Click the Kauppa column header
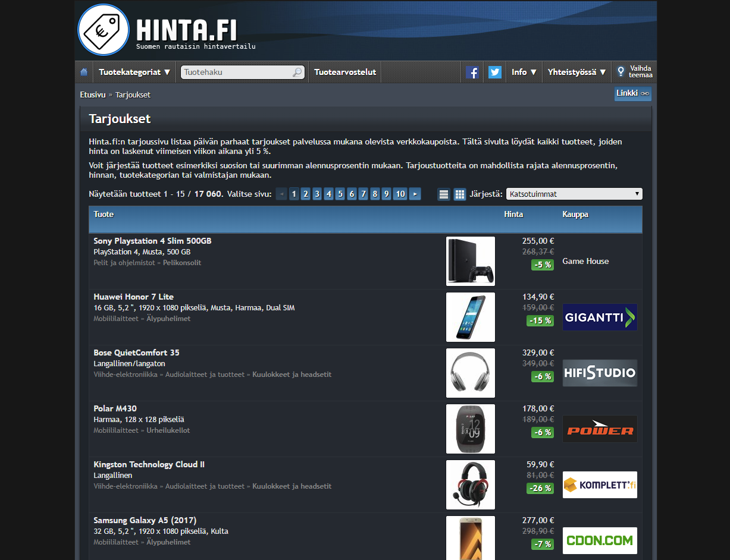730x560 pixels. 575,214
